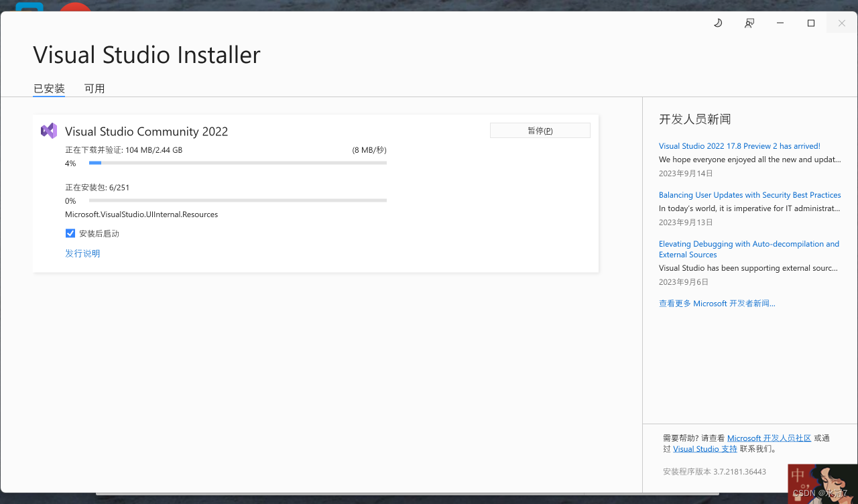Switch to the 已安装 tab
Screen dimensions: 858x504
pyautogui.click(x=48, y=88)
